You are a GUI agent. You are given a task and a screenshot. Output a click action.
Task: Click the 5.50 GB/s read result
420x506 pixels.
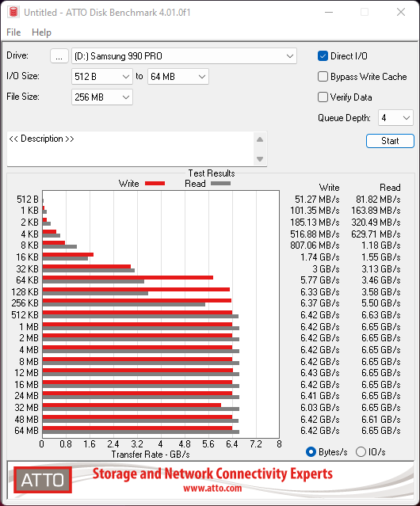(381, 303)
